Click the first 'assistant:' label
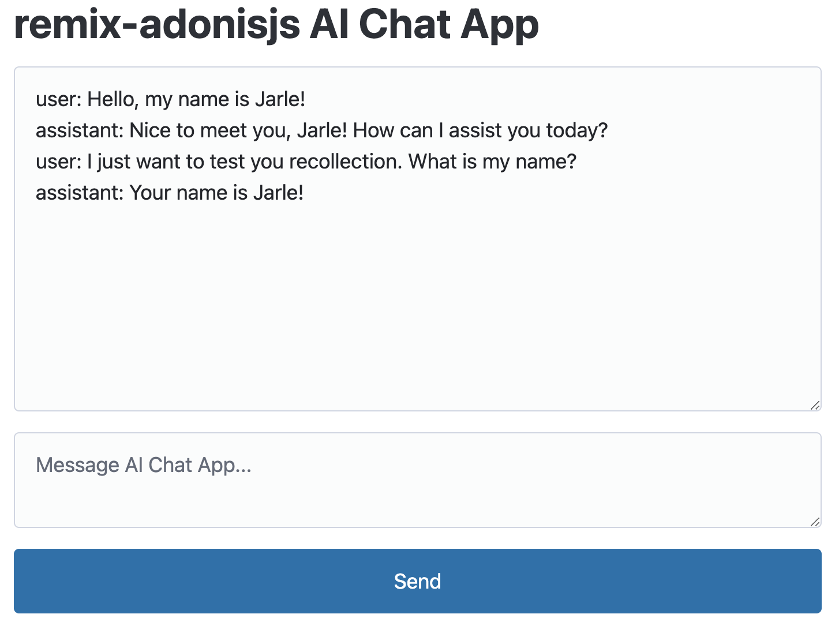Image resolution: width=839 pixels, height=644 pixels. pos(80,130)
